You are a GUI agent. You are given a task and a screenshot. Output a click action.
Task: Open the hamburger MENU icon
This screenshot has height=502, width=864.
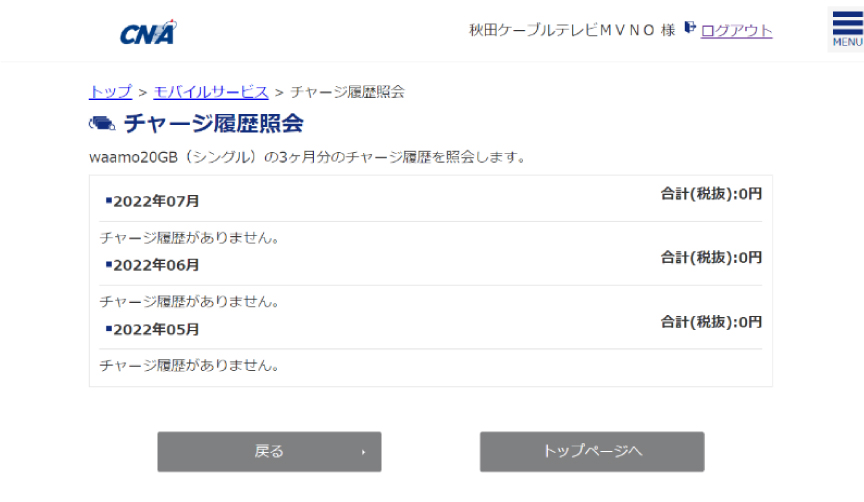pyautogui.click(x=847, y=29)
